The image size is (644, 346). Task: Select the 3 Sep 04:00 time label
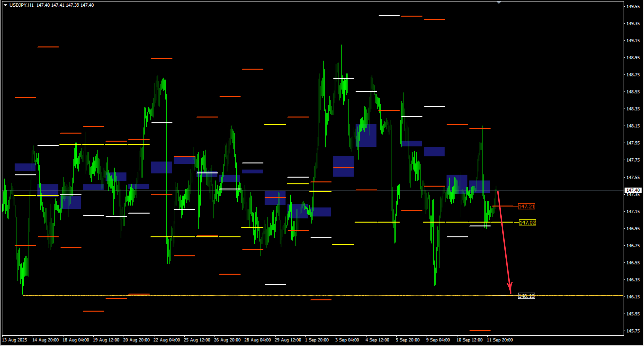(x=347, y=340)
